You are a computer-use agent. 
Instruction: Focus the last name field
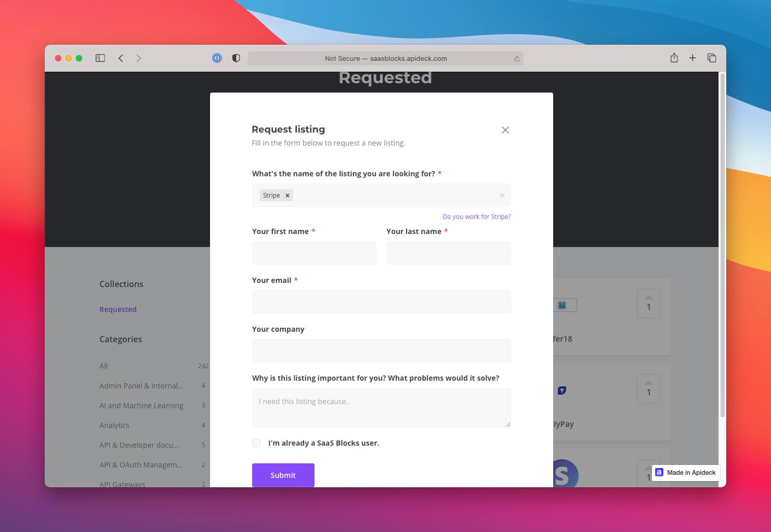(449, 253)
